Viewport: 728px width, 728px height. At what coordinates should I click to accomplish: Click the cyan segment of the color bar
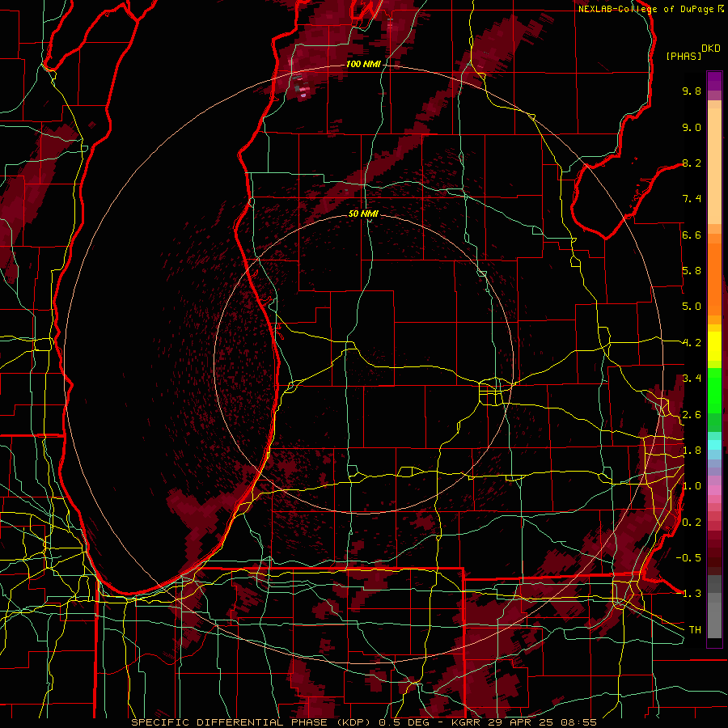pyautogui.click(x=714, y=445)
